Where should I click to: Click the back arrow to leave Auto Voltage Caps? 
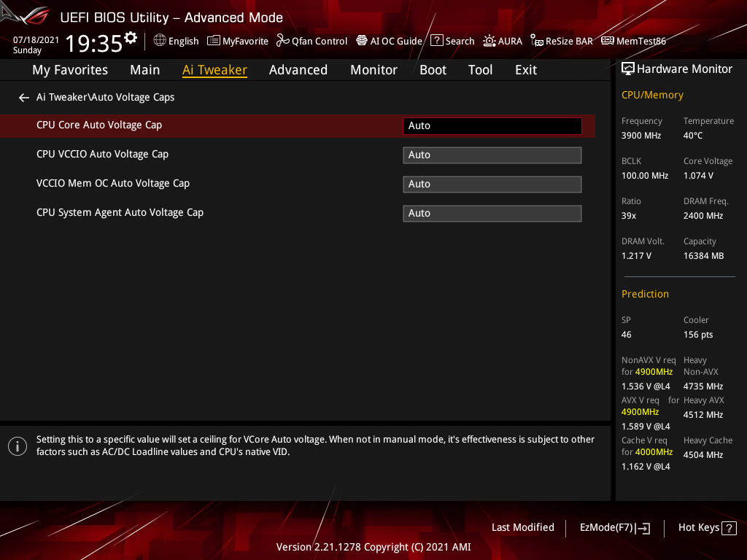23,97
